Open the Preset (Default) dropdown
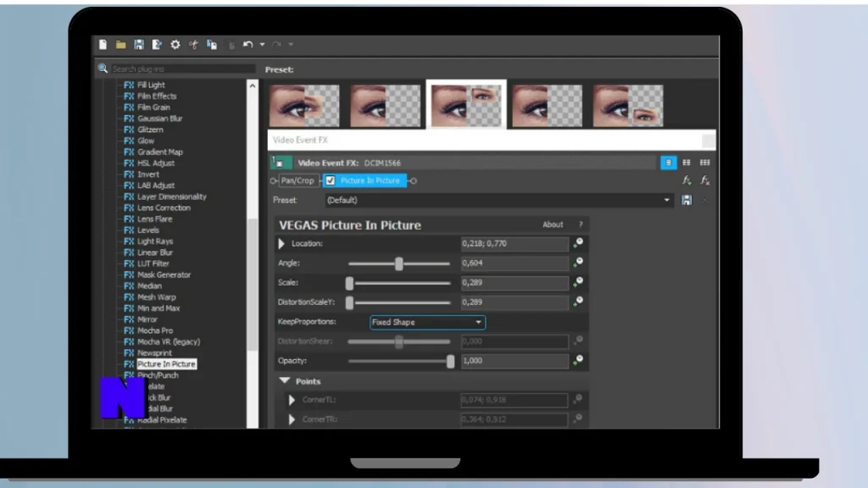Viewport: 868px width, 488px height. tap(498, 200)
